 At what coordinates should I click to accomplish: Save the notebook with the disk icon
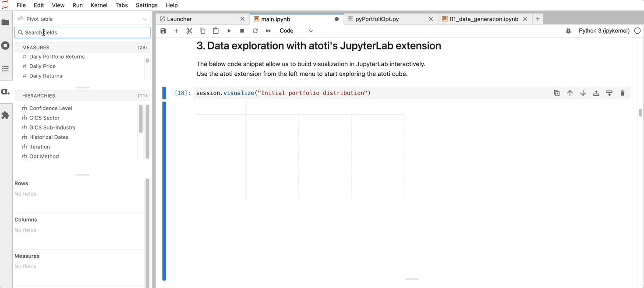pyautogui.click(x=163, y=31)
